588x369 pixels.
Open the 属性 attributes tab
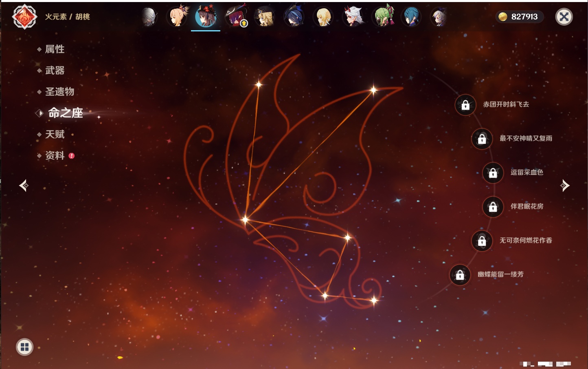click(x=55, y=49)
